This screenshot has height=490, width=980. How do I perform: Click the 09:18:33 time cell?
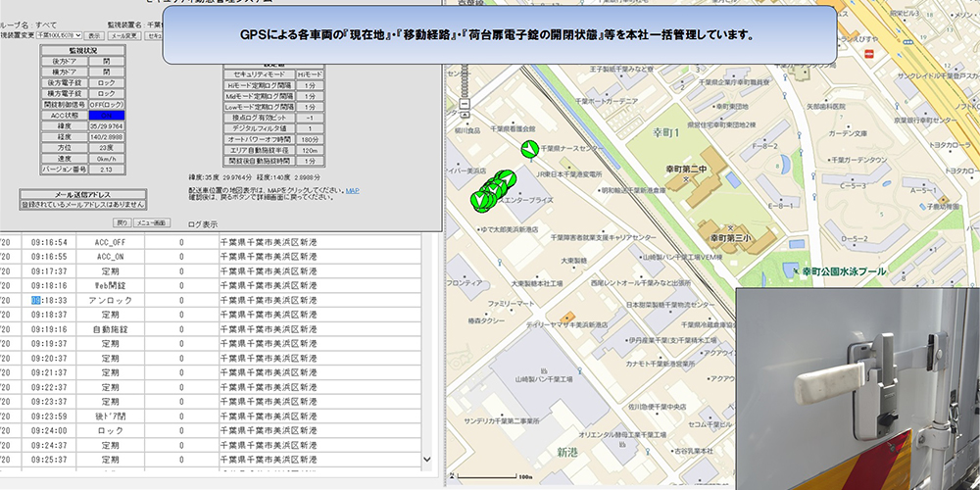(49, 300)
